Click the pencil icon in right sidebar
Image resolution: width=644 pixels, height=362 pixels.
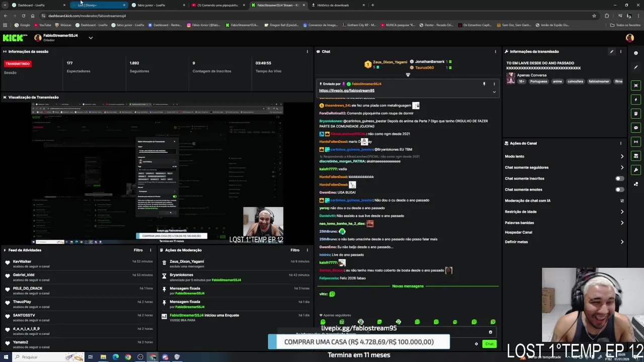636,67
